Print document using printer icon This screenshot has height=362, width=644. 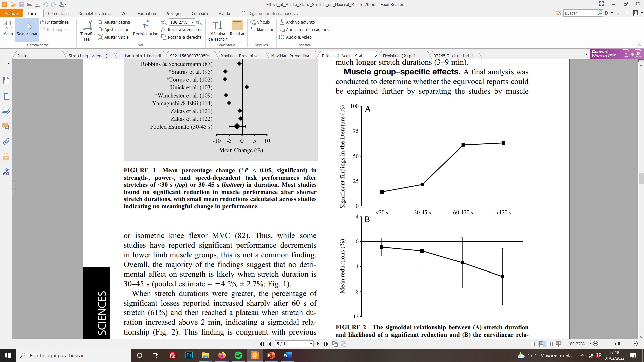point(29,5)
